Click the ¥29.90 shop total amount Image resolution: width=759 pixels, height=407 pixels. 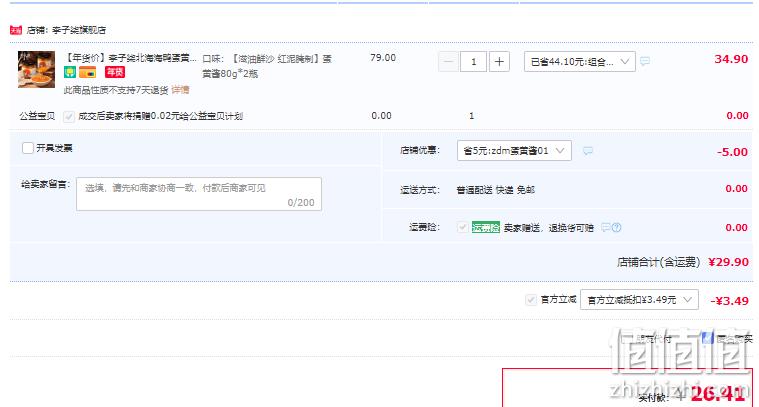click(729, 262)
